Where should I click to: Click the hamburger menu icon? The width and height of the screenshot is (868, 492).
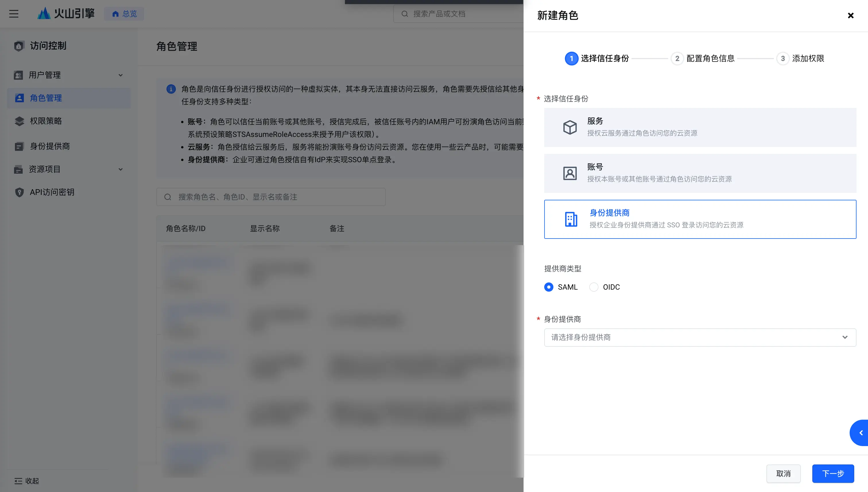point(14,14)
